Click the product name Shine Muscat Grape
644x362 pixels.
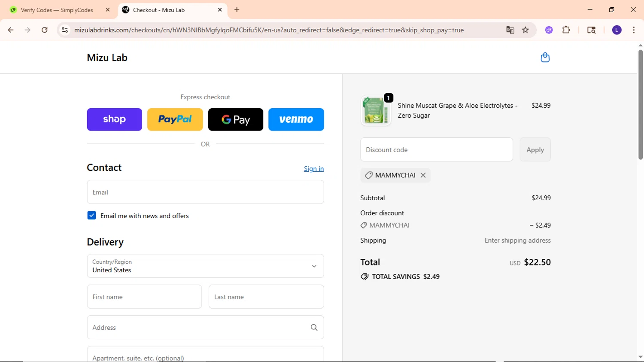[x=458, y=110]
